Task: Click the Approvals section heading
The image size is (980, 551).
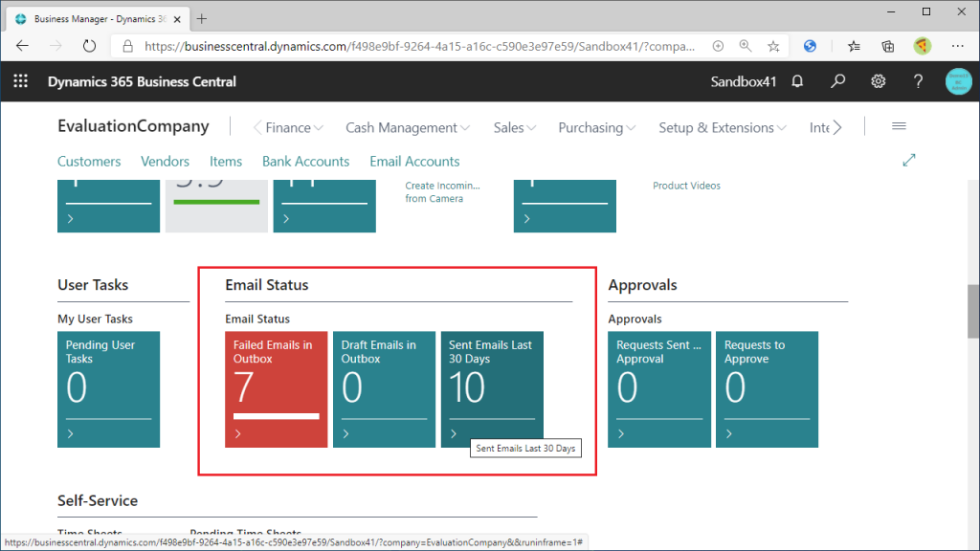Action: pos(642,285)
